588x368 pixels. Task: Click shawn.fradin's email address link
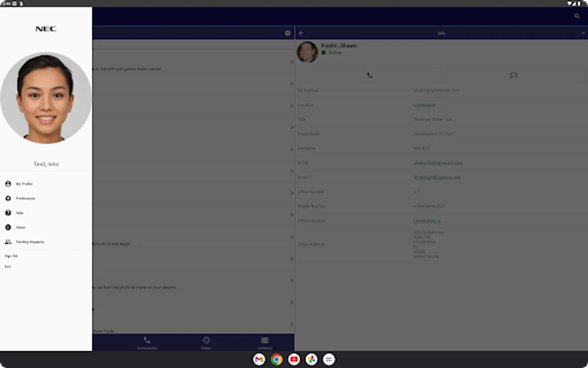pos(437,162)
